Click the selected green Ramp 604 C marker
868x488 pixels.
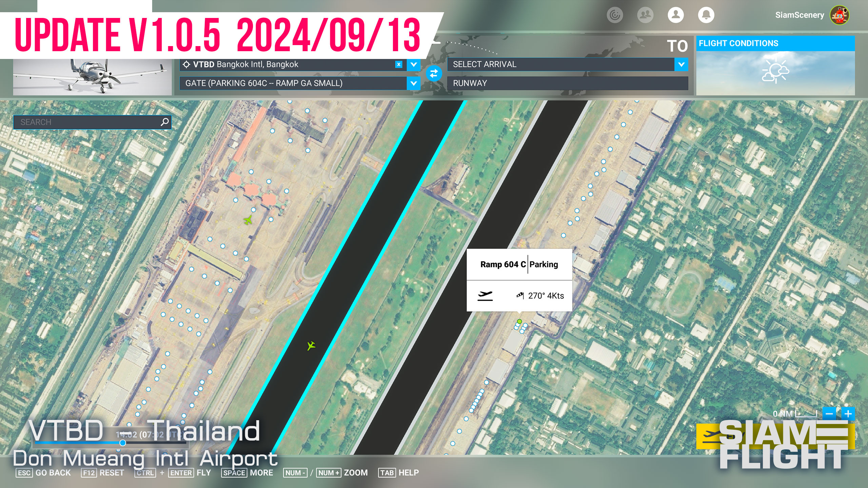pos(519,321)
